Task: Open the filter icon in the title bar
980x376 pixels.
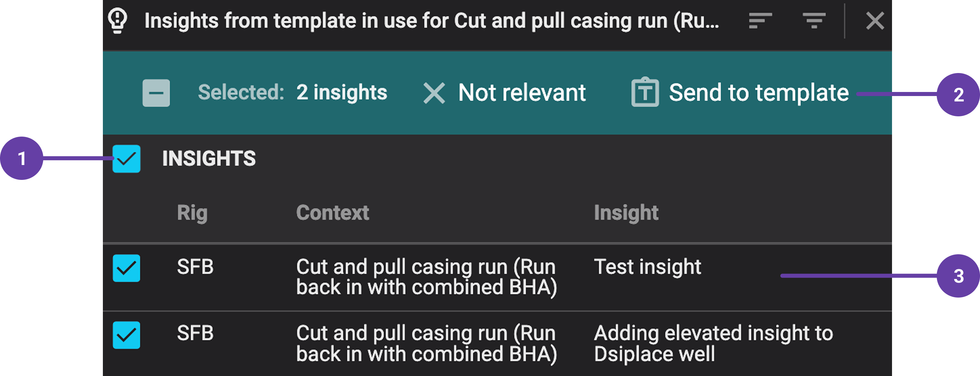Action: click(x=814, y=21)
